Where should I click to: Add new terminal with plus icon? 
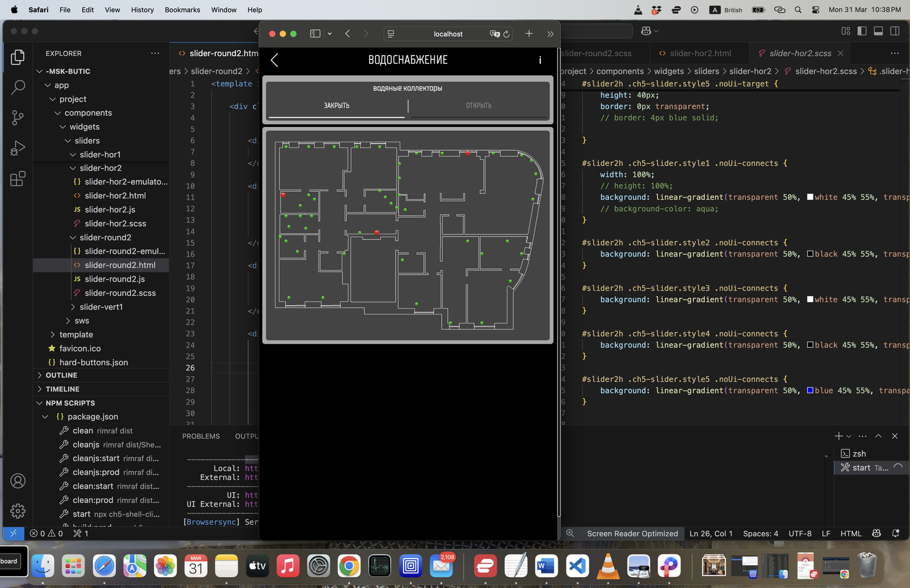[839, 436]
